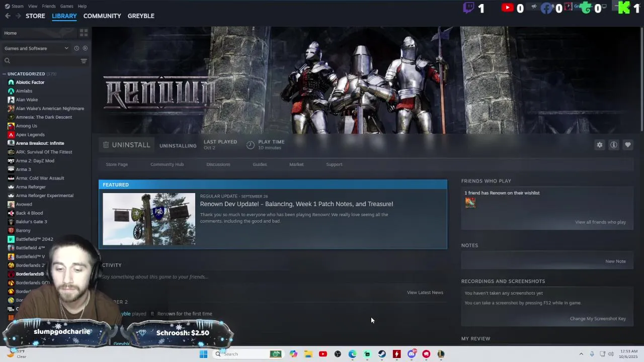Show ready-to-play games only icon
The width and height of the screenshot is (644, 362).
click(85, 48)
